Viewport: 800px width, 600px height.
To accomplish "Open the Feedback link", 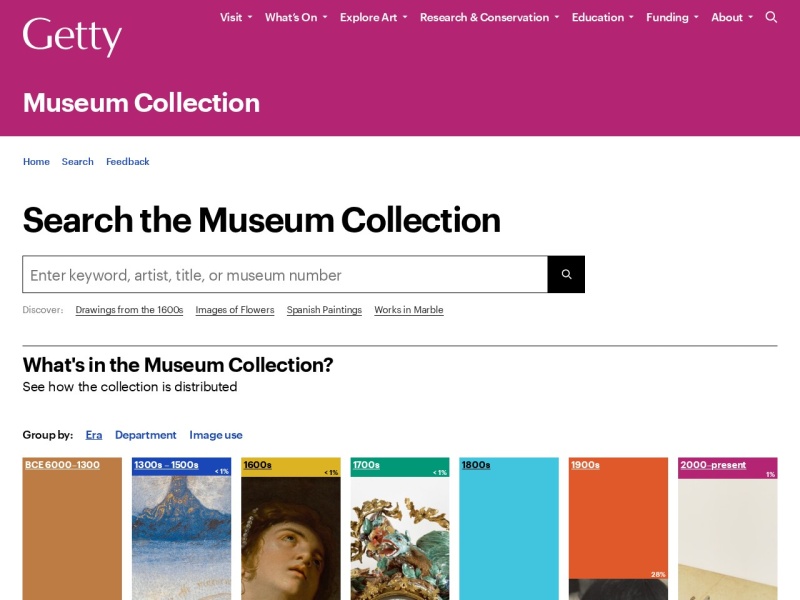I will (128, 162).
